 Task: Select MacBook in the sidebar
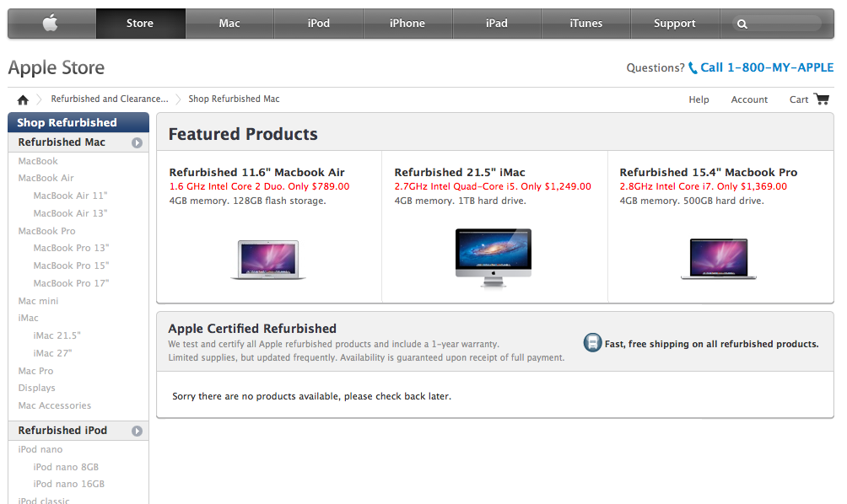(38, 161)
